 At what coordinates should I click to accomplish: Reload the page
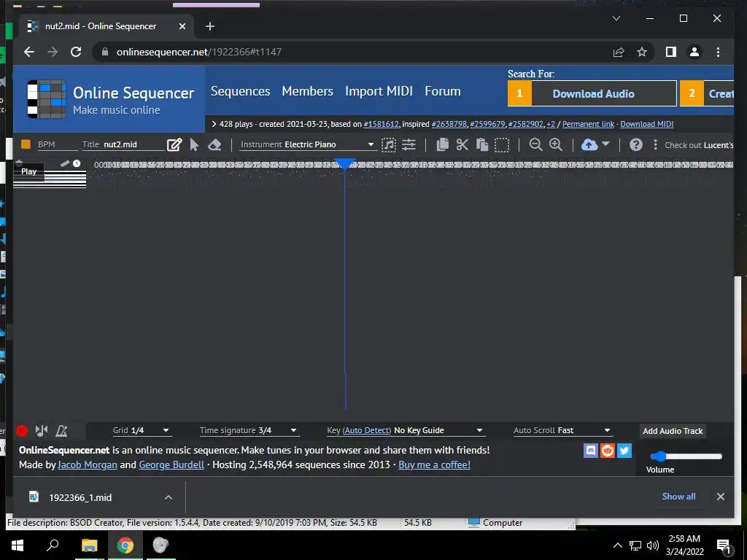click(x=76, y=52)
